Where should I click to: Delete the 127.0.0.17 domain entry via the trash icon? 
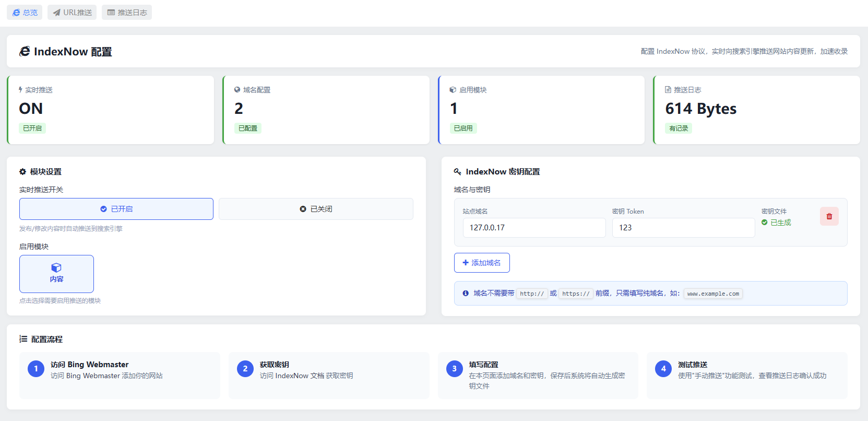click(x=829, y=216)
